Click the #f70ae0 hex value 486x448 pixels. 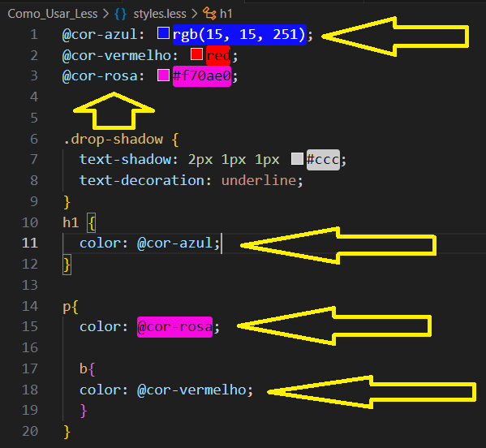(x=202, y=76)
